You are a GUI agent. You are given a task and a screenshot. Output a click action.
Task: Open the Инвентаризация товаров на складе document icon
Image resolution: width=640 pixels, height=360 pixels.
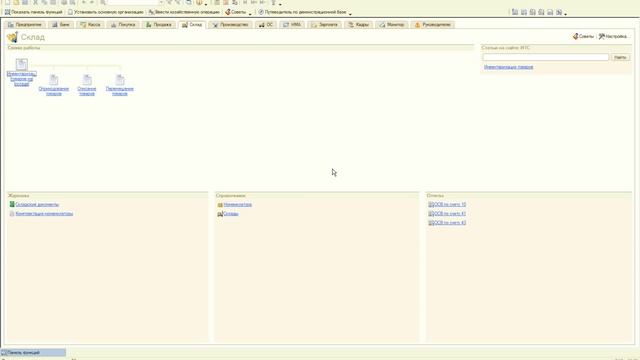(22, 64)
